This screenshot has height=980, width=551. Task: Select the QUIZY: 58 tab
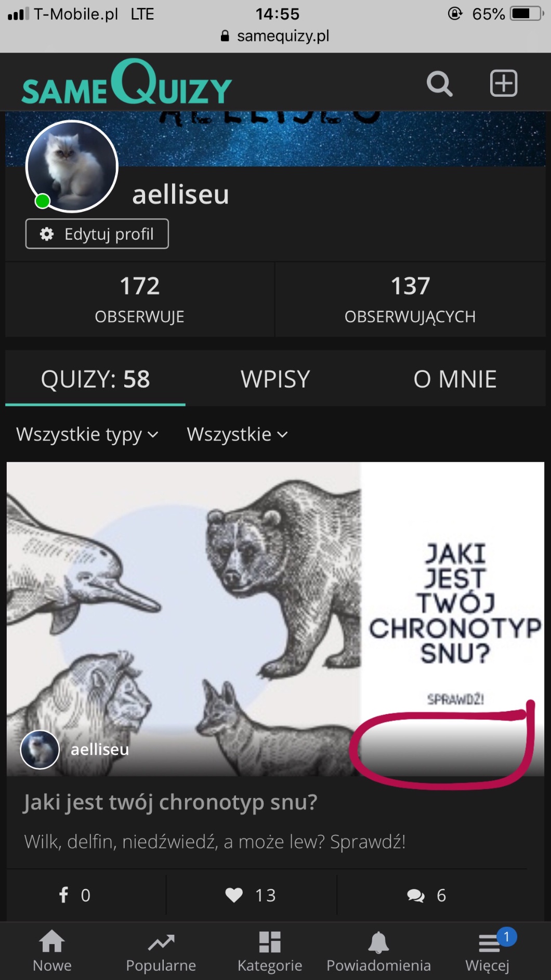(x=95, y=379)
